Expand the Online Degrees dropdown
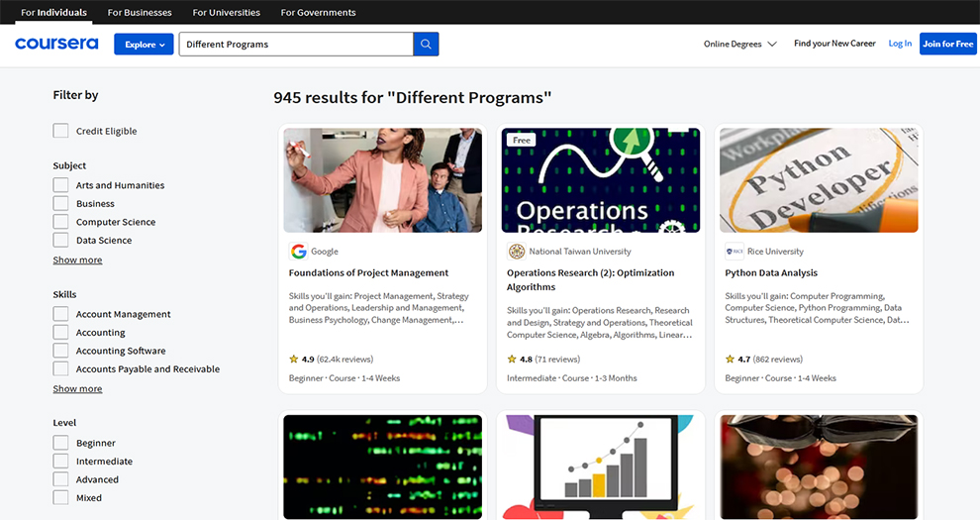Viewport: 980px width, 520px height. [740, 44]
